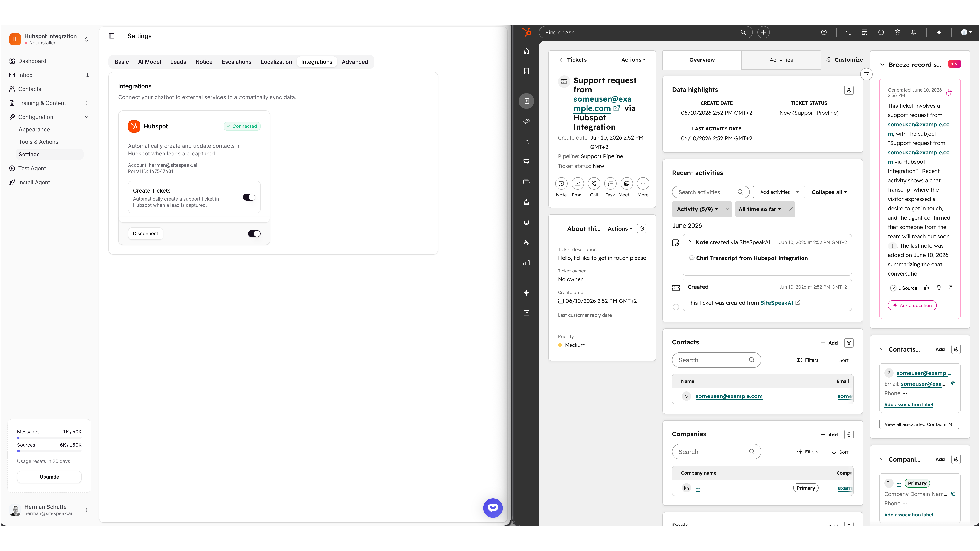980x551 pixels.
Task: Open the Collapse all dropdown
Action: pyautogui.click(x=829, y=192)
